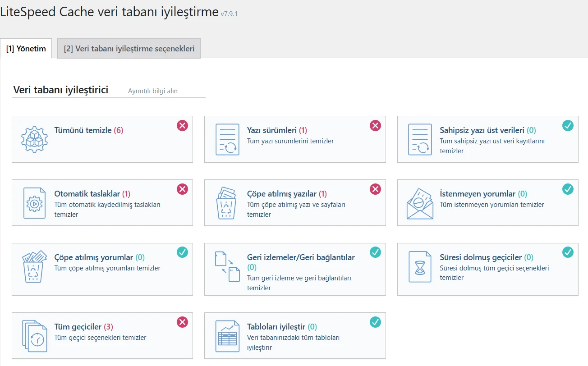Click the Otomatik taslaklar file-gear icon
This screenshot has height=366, width=588.
pos(34,203)
